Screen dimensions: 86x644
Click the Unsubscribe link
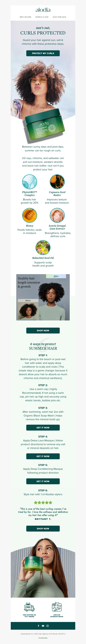coord(43,638)
